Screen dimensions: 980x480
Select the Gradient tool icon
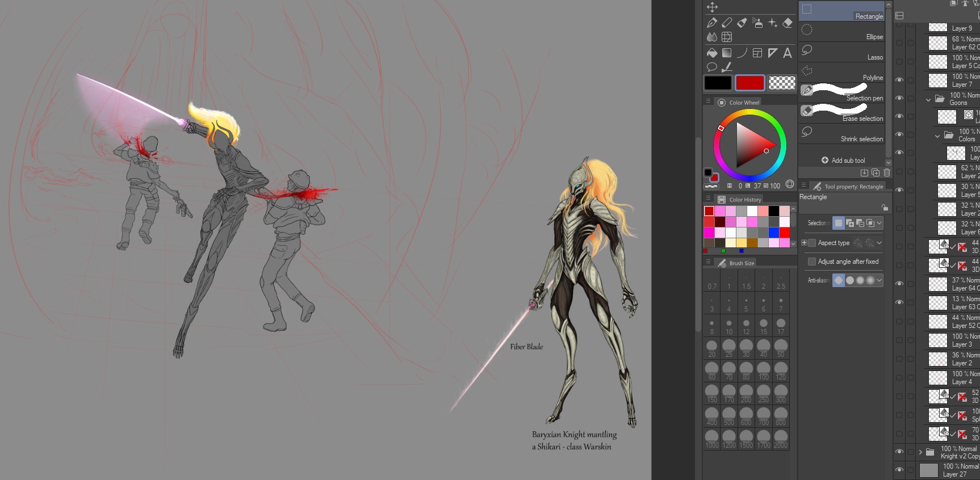click(x=727, y=53)
